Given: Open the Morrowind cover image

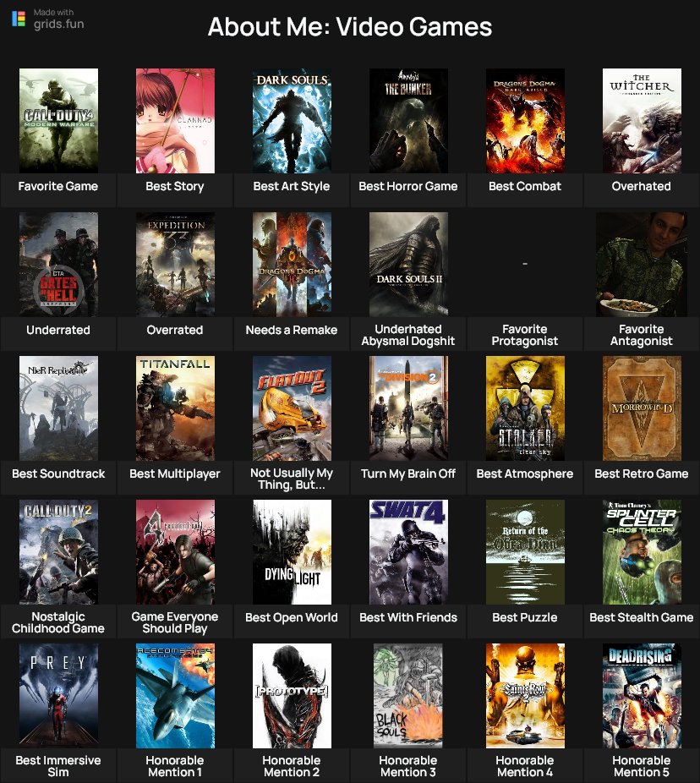Looking at the screenshot, I should (642, 408).
